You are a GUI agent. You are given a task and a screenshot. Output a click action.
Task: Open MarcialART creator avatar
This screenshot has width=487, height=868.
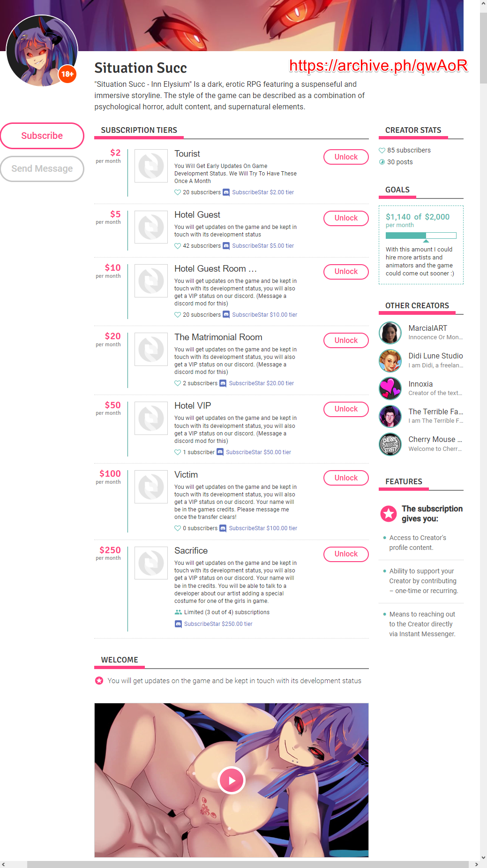(390, 333)
